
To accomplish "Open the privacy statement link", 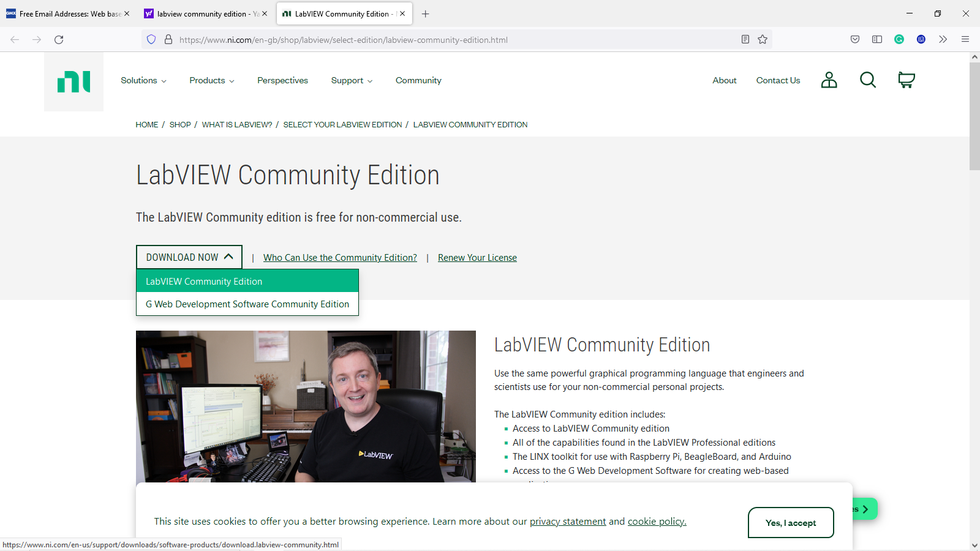I will (568, 522).
